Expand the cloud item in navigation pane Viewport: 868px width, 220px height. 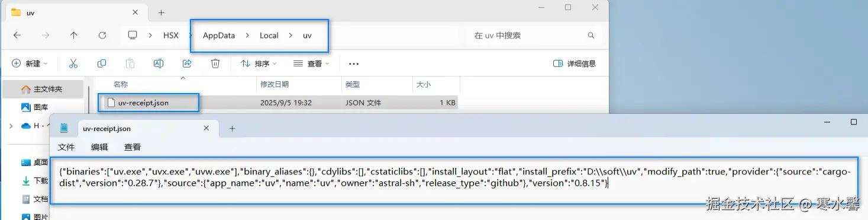click(11, 126)
